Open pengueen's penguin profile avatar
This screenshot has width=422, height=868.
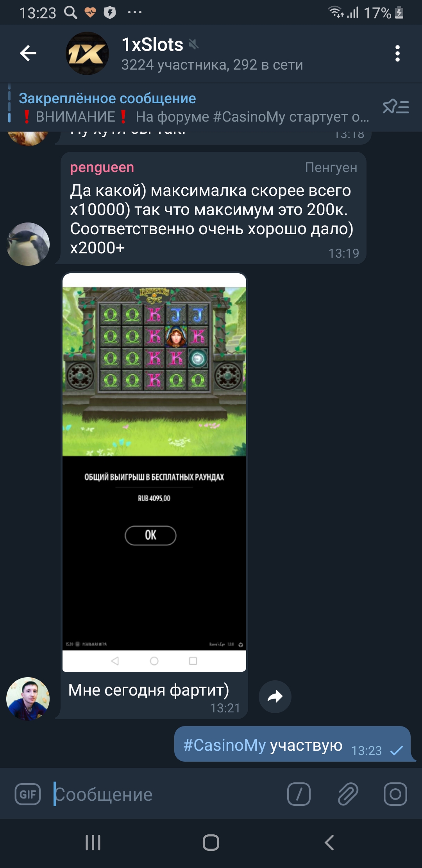tap(28, 244)
